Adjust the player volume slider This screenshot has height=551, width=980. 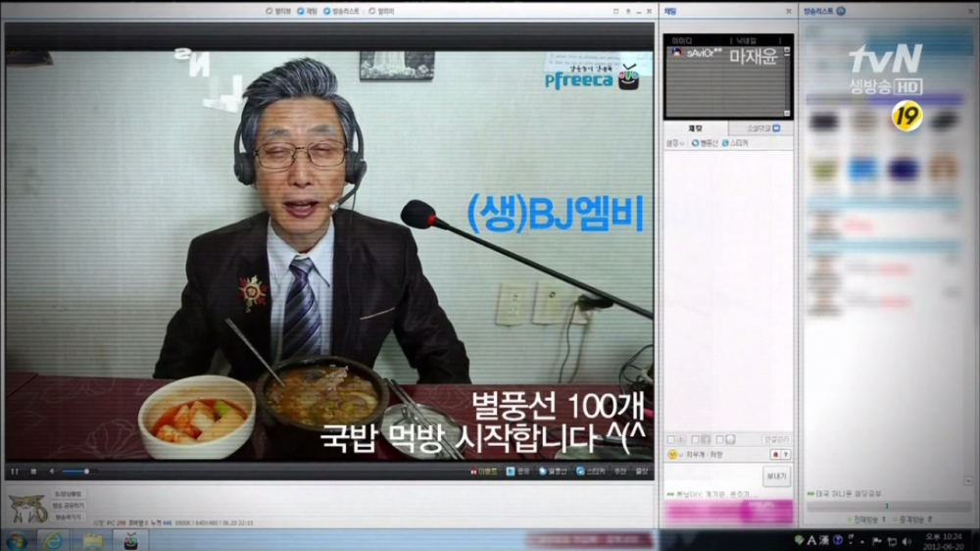click(78, 471)
